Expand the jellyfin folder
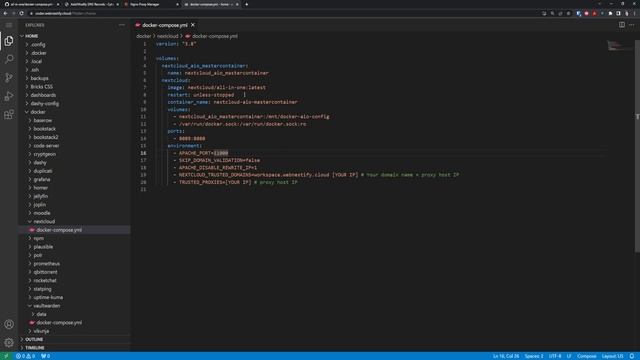 pyautogui.click(x=75, y=196)
